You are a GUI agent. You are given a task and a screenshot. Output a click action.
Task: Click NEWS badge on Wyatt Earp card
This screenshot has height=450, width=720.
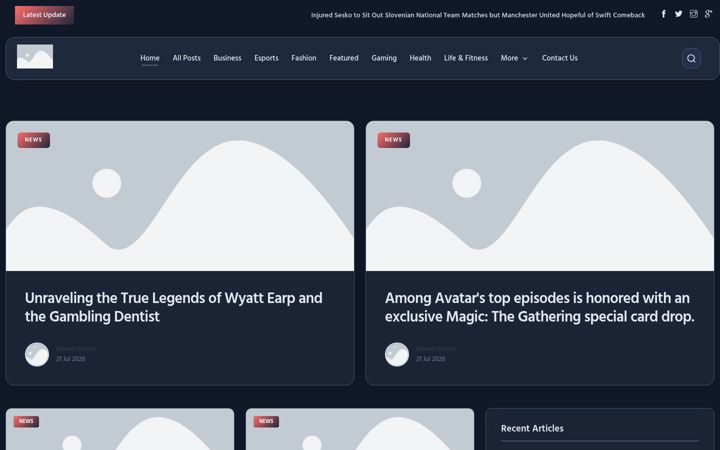(34, 140)
